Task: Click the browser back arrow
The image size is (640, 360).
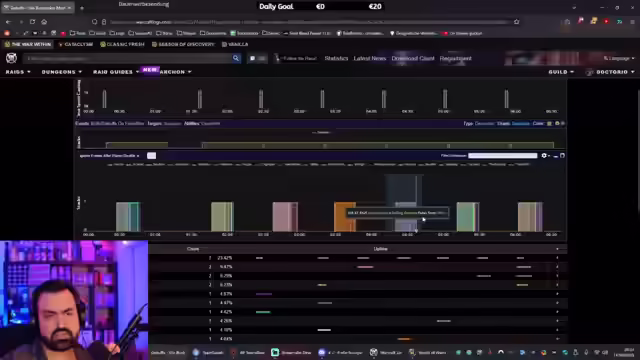Action: [x=9, y=22]
